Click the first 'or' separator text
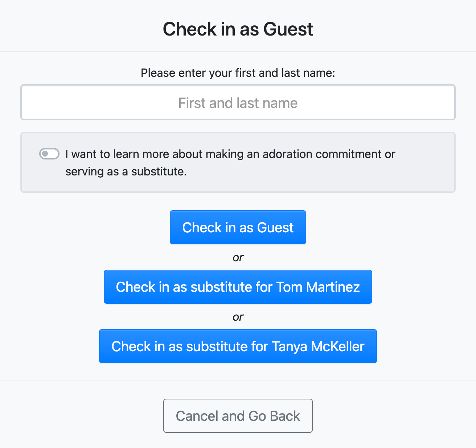Screen dimensions: 476x448 pyautogui.click(x=238, y=257)
